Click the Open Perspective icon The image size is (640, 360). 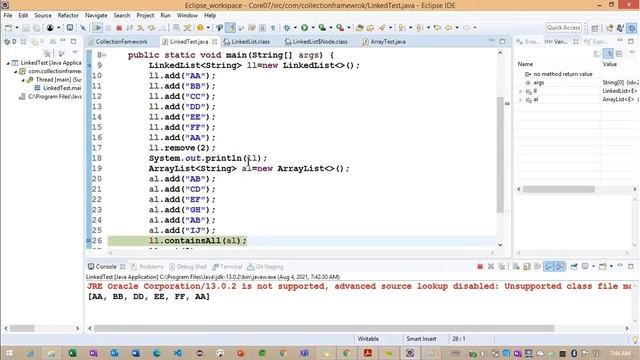pyautogui.click(x=595, y=28)
